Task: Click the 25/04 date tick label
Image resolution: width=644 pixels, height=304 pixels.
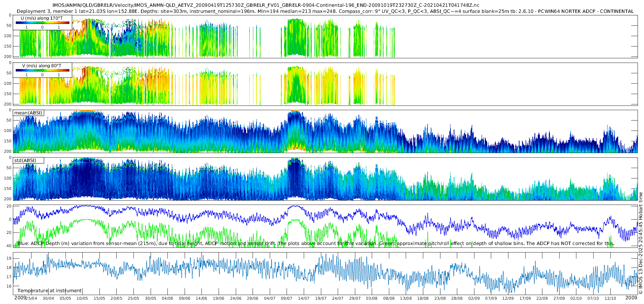Action: (31, 299)
